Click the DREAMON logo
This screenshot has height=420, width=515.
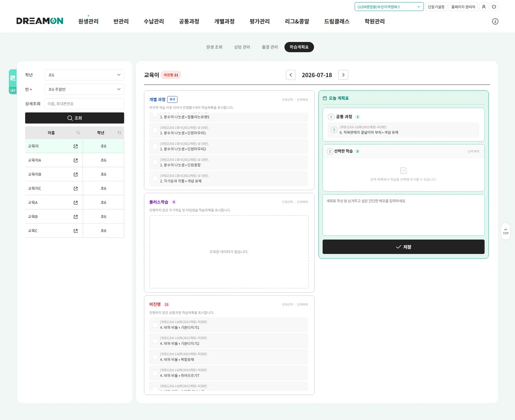tap(40, 21)
